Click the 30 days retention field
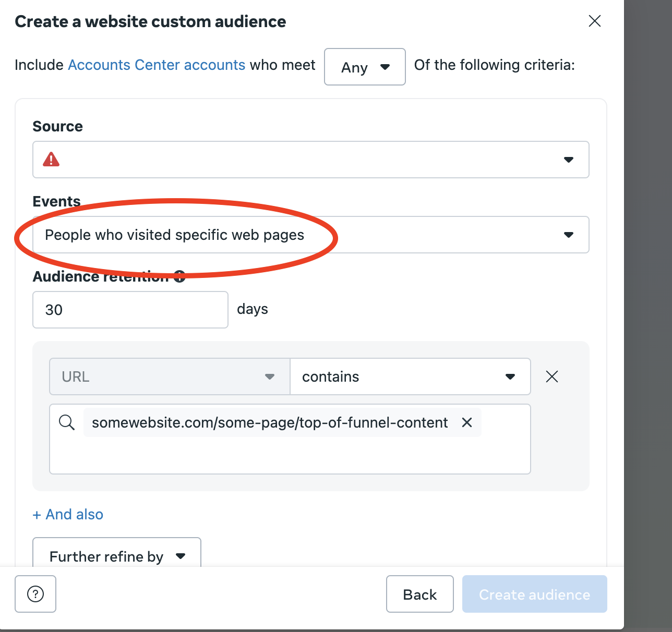The height and width of the screenshot is (632, 672). 130,310
